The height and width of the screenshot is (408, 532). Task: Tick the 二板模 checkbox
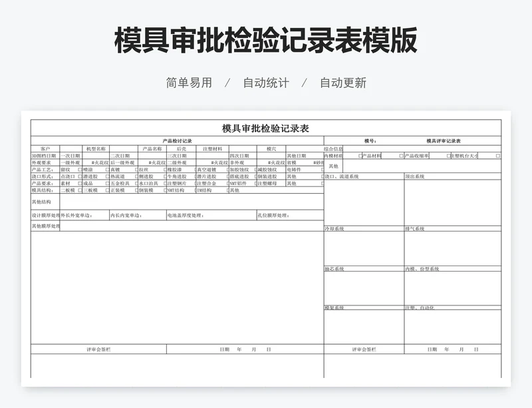click(80, 190)
